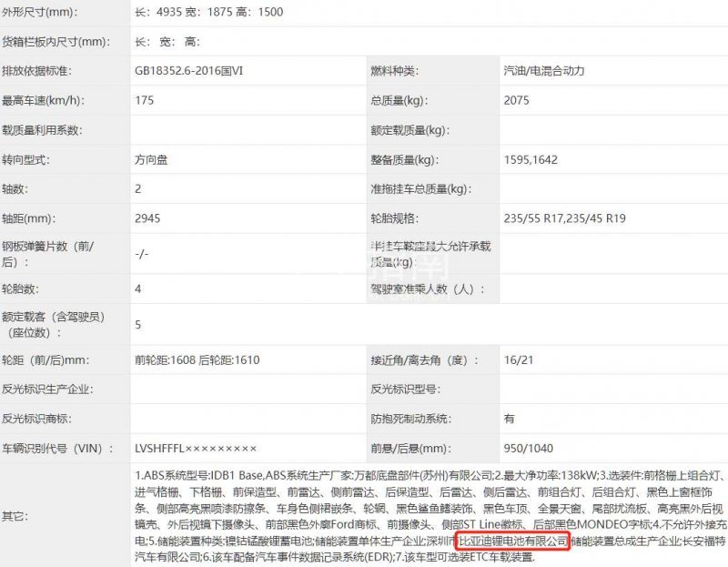Select the 方向盘 steering type value
The height and width of the screenshot is (567, 728).
150,159
